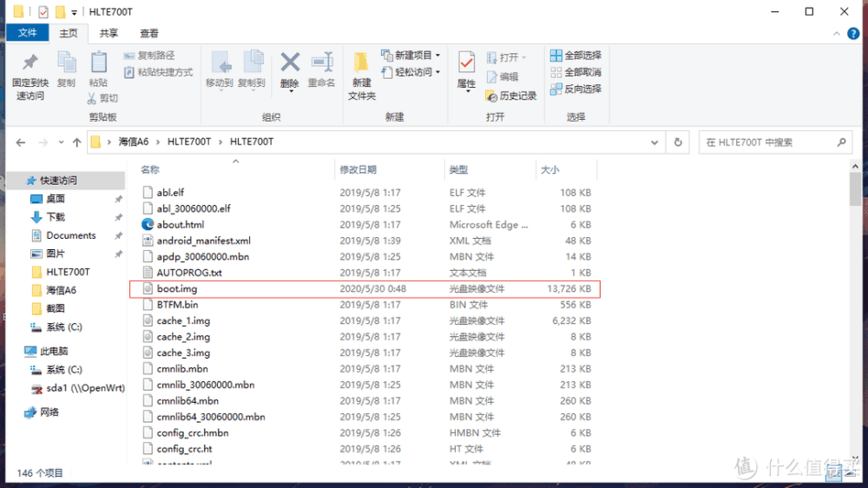Viewport: 868px width, 488px height.
Task: Switch to the Home tab
Action: 69,33
